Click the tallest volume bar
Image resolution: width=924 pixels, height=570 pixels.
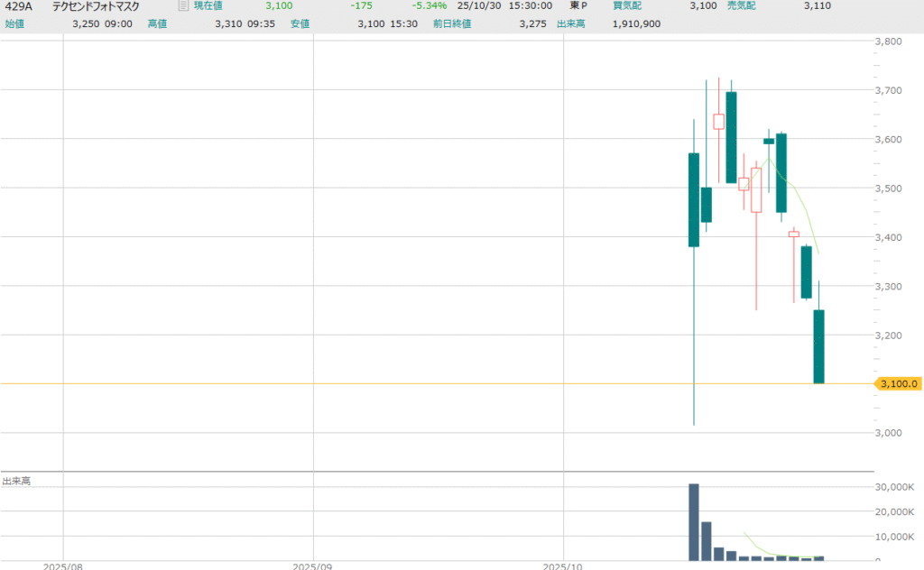click(x=694, y=523)
